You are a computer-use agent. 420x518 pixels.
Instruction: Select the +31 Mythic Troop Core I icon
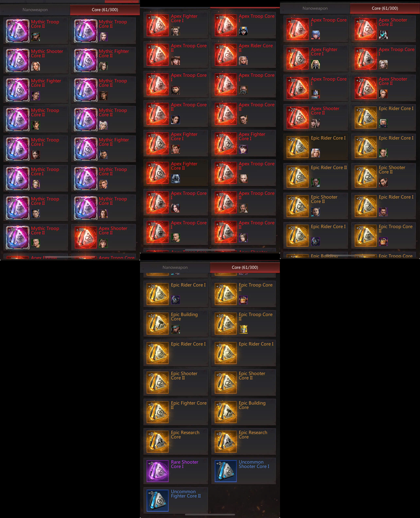coord(18,178)
